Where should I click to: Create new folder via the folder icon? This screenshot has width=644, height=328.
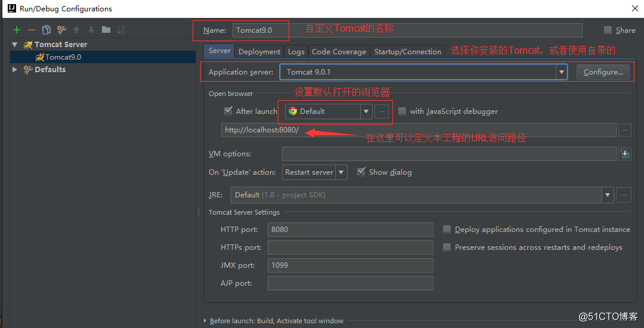click(106, 30)
